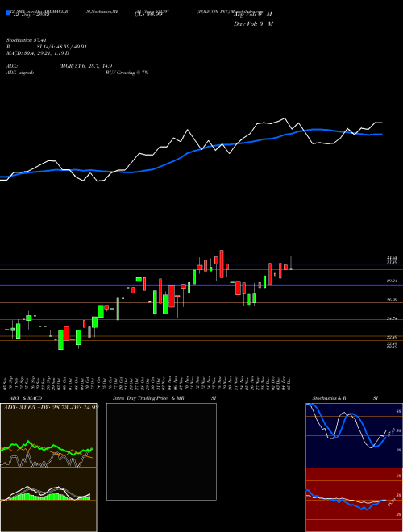The image size is (403, 532).
Task: Select the 'Day Vol: 0 M' text
Action: [253, 23]
